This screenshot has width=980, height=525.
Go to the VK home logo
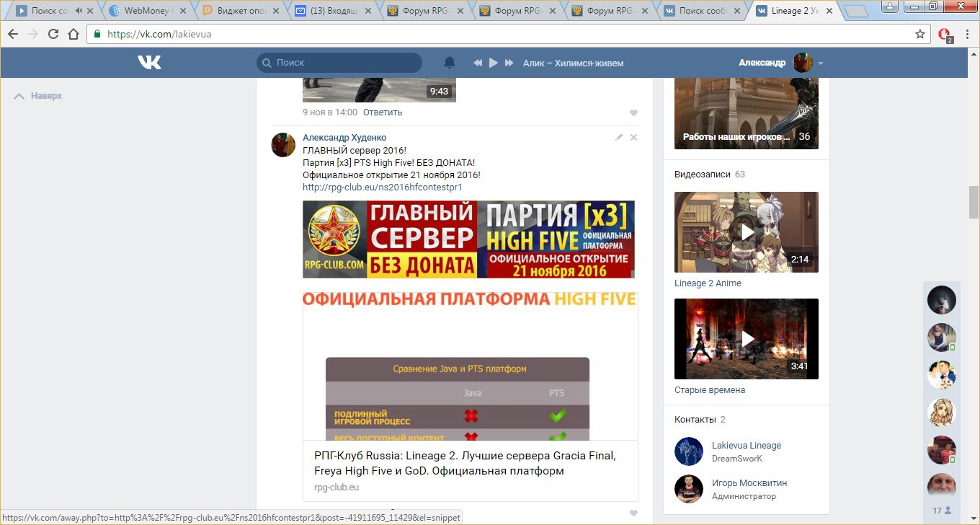tap(149, 63)
